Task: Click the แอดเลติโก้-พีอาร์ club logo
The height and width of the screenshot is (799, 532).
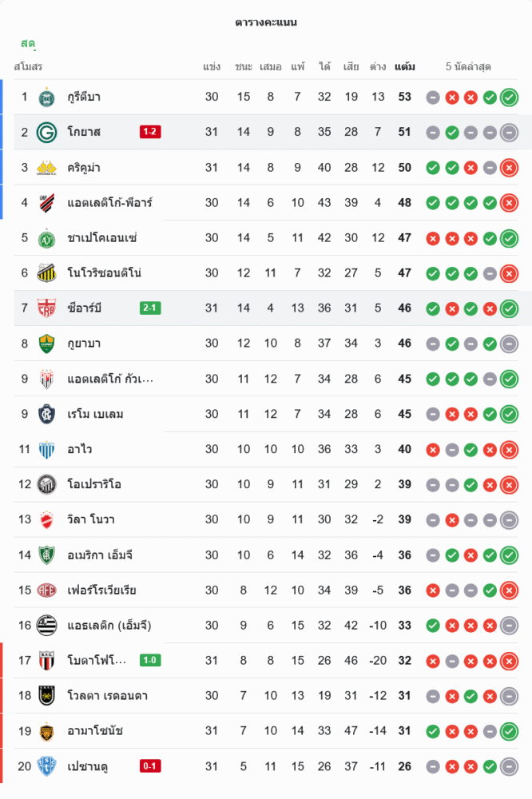Action: [x=46, y=203]
